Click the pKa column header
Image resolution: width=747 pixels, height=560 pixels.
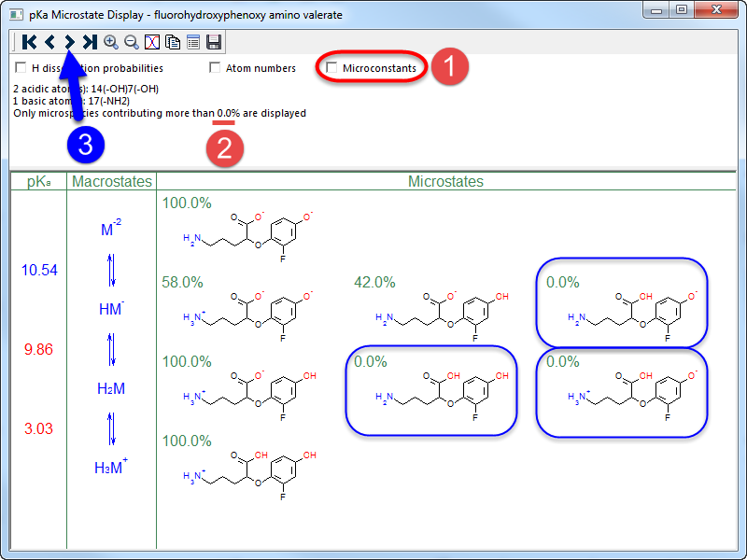click(x=38, y=181)
